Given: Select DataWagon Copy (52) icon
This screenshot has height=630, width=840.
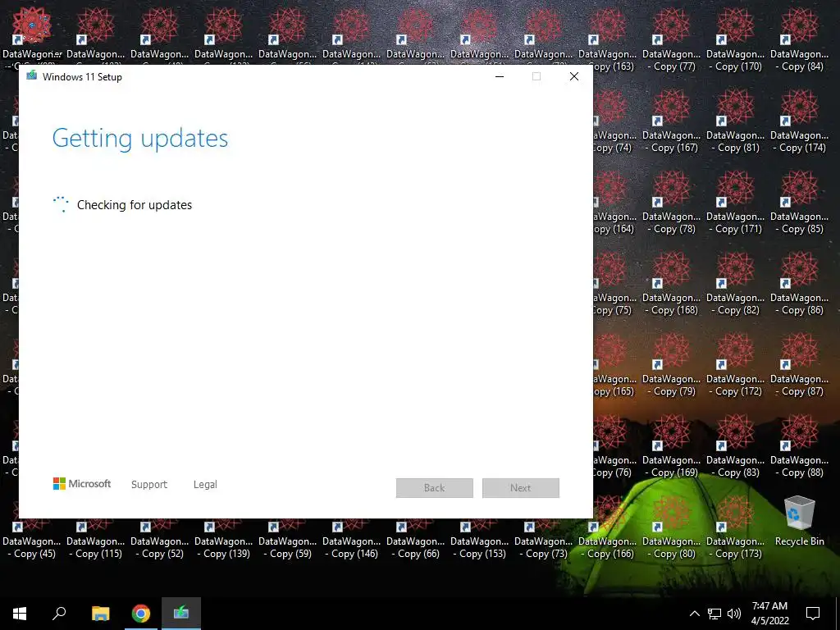Looking at the screenshot, I should pyautogui.click(x=160, y=538).
